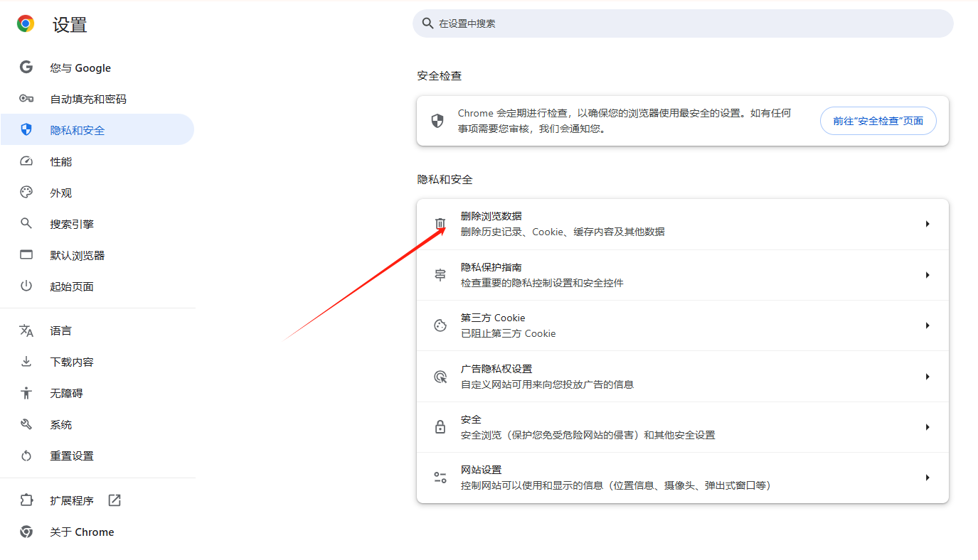Open the 重置设置 section
This screenshot has height=560, width=978.
[x=97, y=456]
